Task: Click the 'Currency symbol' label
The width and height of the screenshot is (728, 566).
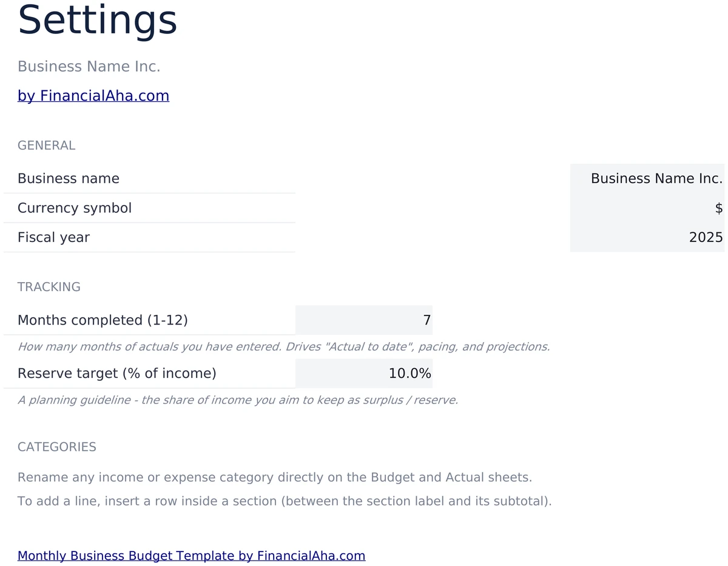Action: point(75,208)
